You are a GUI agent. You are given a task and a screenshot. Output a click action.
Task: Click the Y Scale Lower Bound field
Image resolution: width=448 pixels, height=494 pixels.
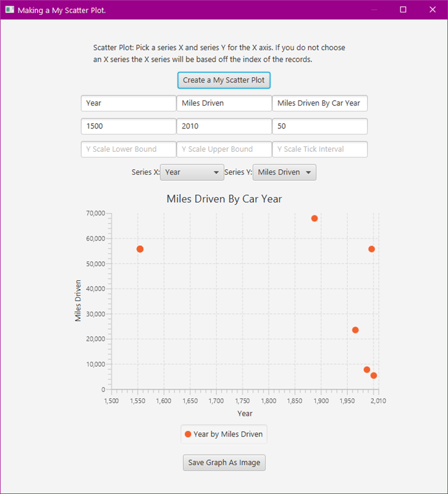point(129,149)
